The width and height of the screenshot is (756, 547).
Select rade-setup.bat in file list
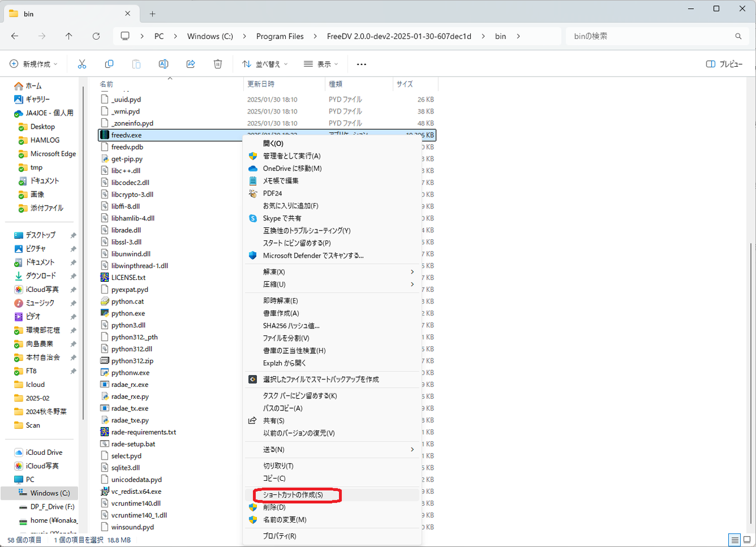[133, 444]
